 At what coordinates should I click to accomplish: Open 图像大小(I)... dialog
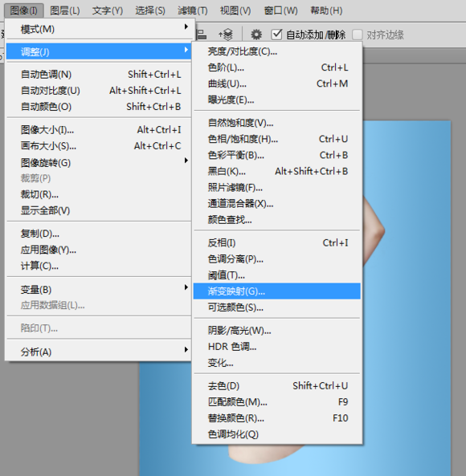coord(99,129)
